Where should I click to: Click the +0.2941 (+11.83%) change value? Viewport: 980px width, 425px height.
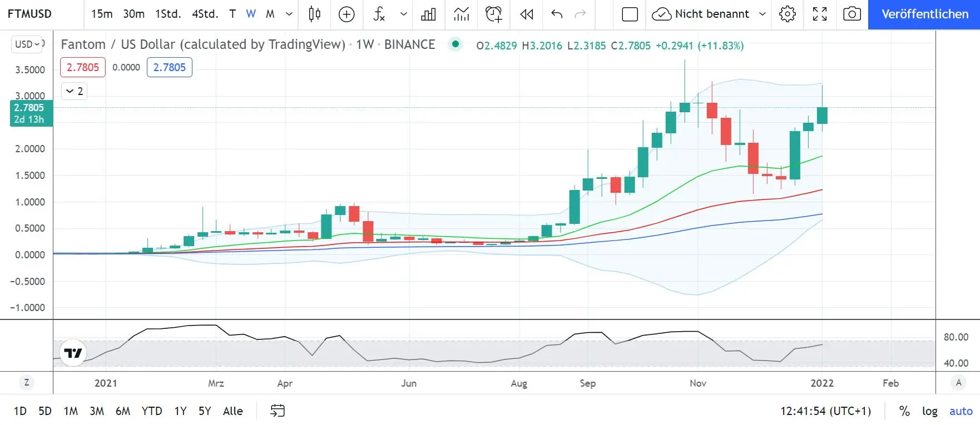[x=700, y=46]
